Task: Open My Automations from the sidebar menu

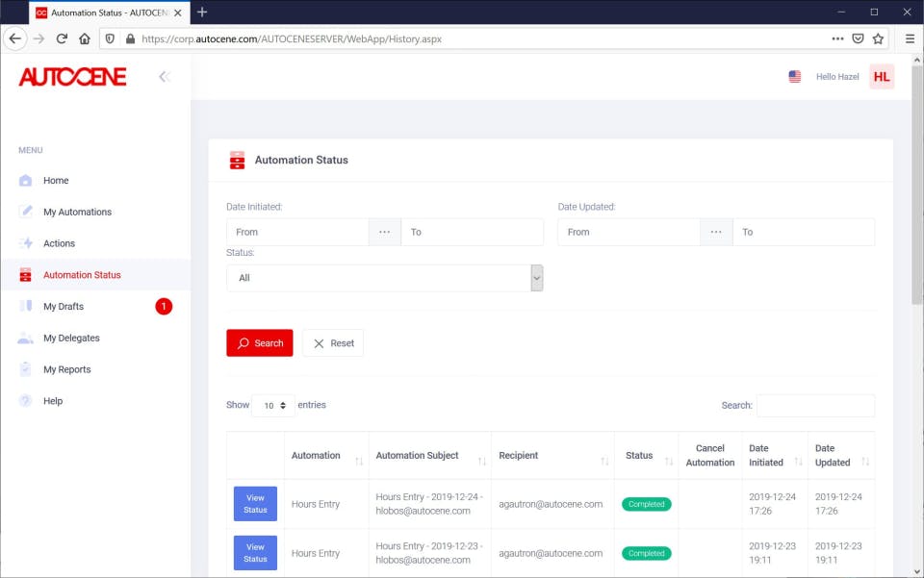Action: pos(77,212)
